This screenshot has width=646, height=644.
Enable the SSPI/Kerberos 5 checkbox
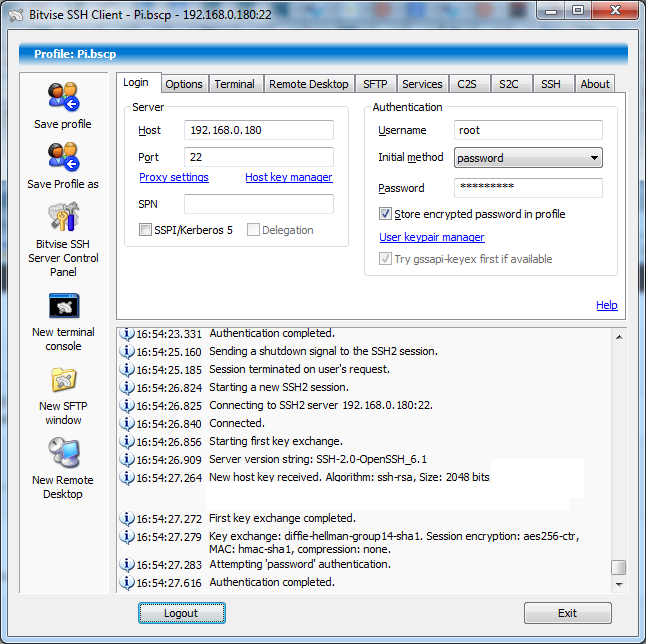146,230
